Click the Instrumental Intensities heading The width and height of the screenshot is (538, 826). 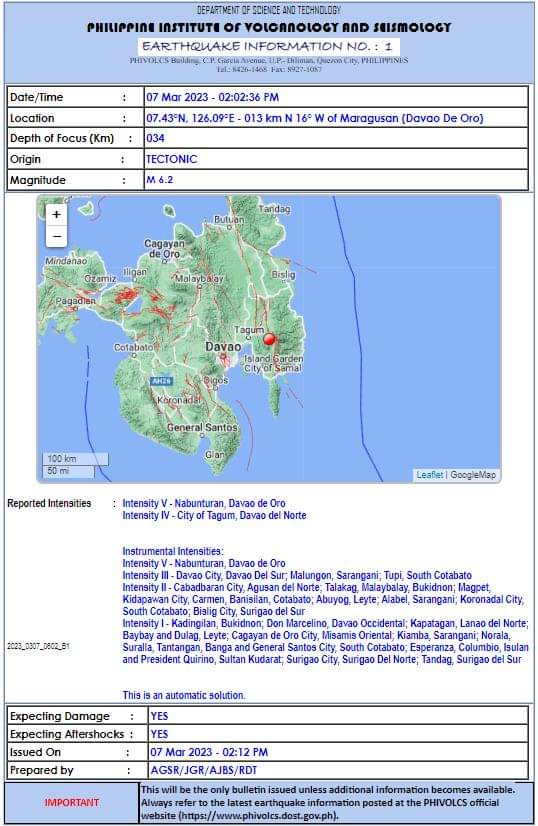tap(173, 551)
